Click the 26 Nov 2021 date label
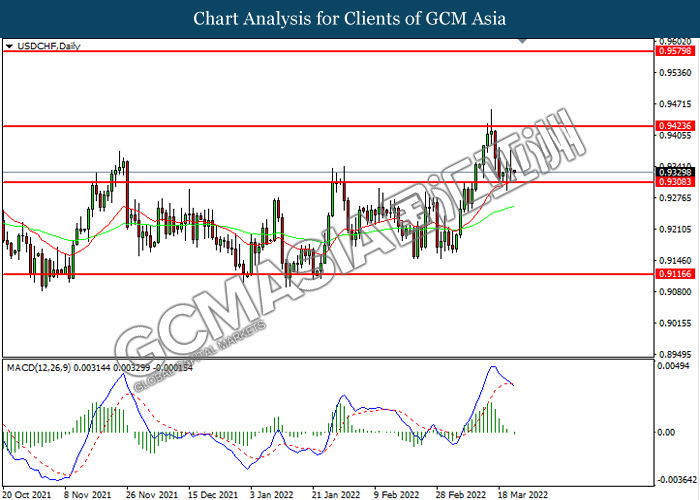The width and height of the screenshot is (700, 500). 152,495
